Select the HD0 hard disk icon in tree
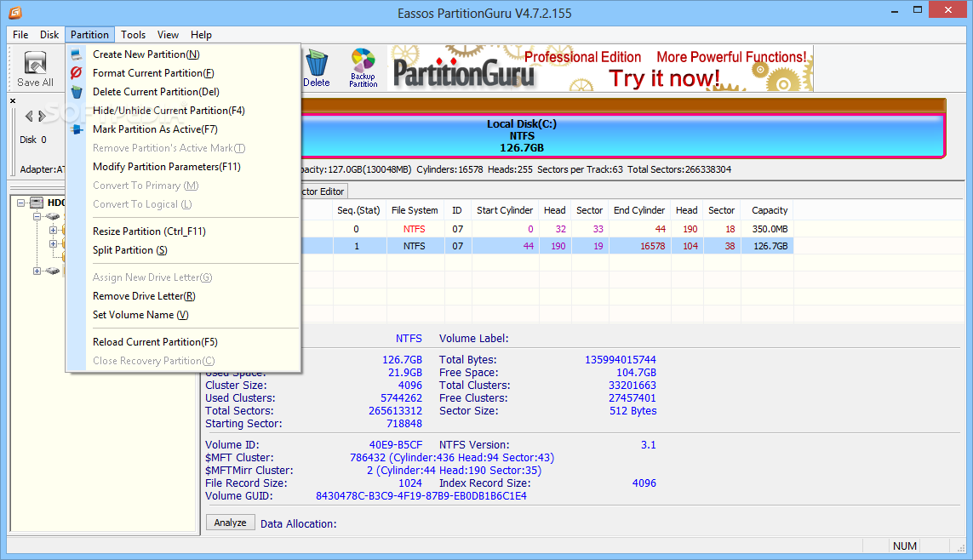Image resolution: width=973 pixels, height=560 pixels. tap(37, 203)
